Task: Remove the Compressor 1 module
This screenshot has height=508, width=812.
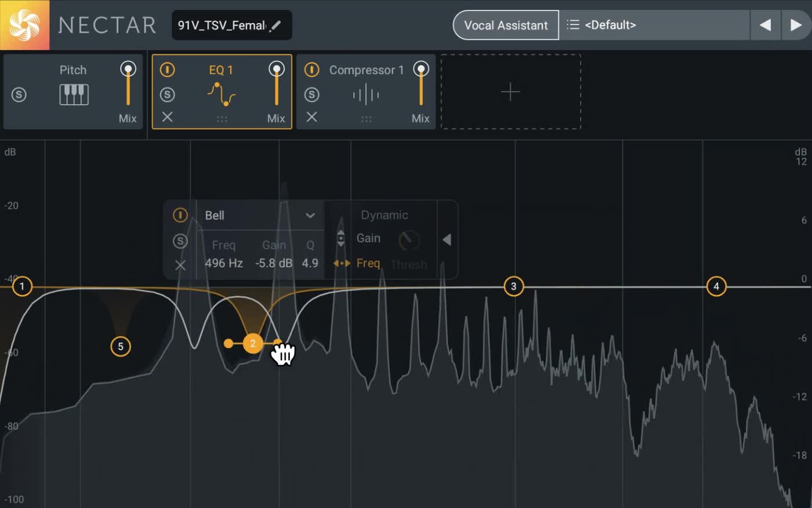Action: (311, 117)
